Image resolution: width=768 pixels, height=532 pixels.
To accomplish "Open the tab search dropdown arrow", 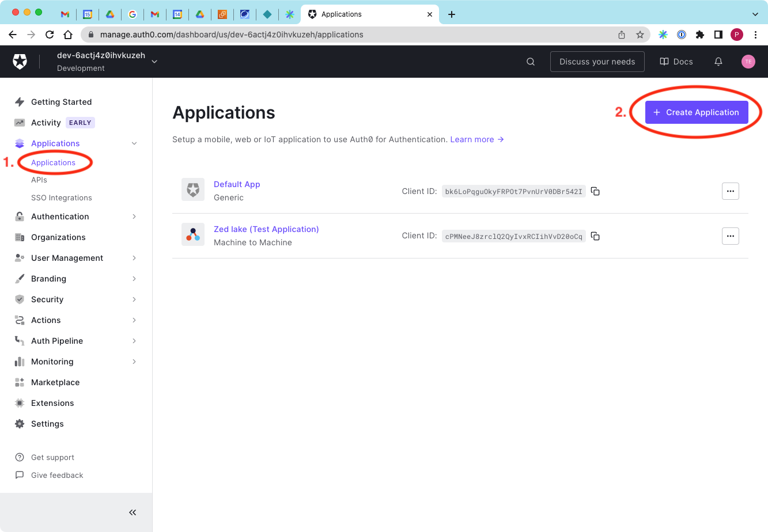I will 755,14.
